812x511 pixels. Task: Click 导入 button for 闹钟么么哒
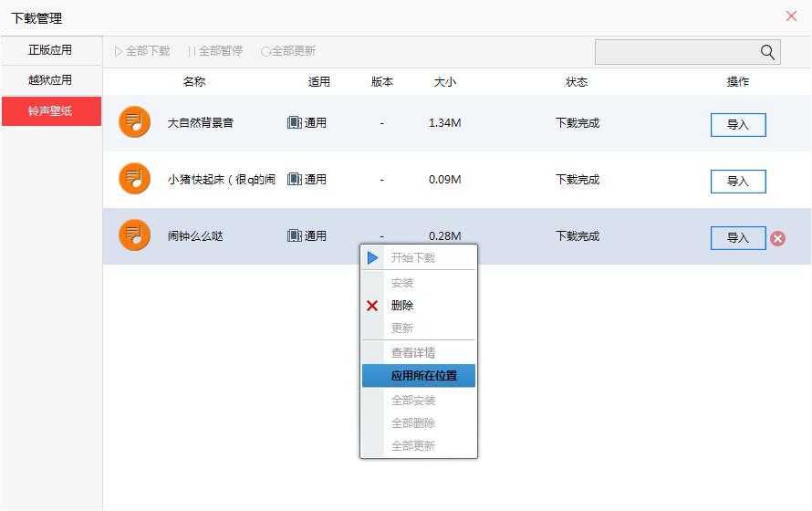(x=737, y=238)
